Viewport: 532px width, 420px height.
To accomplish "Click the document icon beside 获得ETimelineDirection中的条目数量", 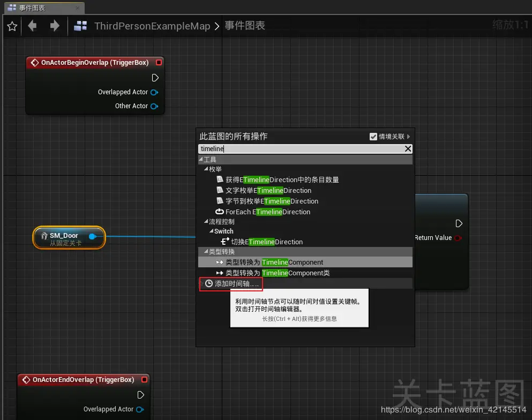I will click(220, 179).
